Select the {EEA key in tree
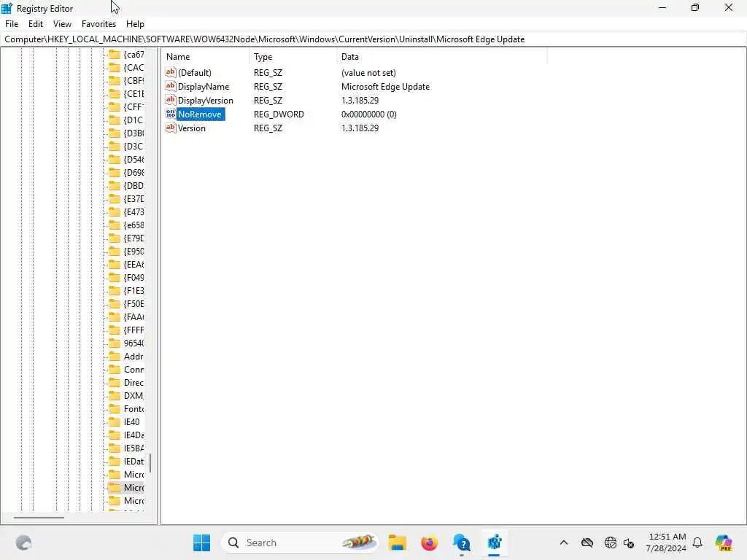Screen dimensions: 747x560 tap(133, 264)
